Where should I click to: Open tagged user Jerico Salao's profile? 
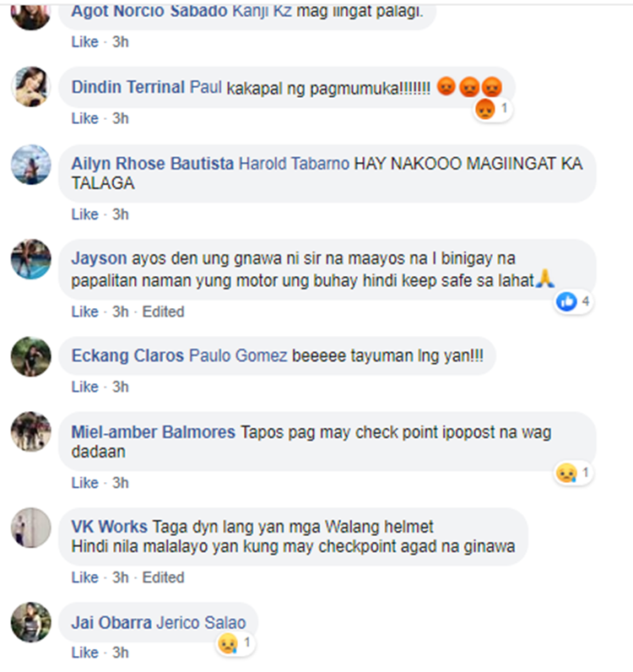(x=201, y=623)
